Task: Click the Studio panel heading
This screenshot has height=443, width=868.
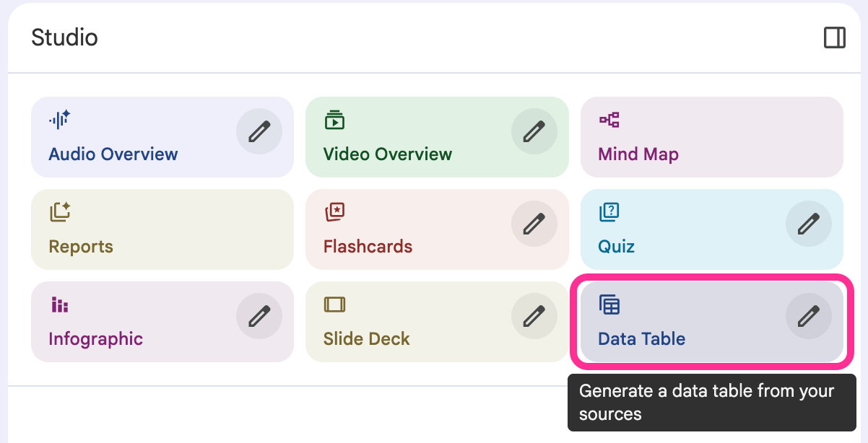Action: [x=64, y=38]
